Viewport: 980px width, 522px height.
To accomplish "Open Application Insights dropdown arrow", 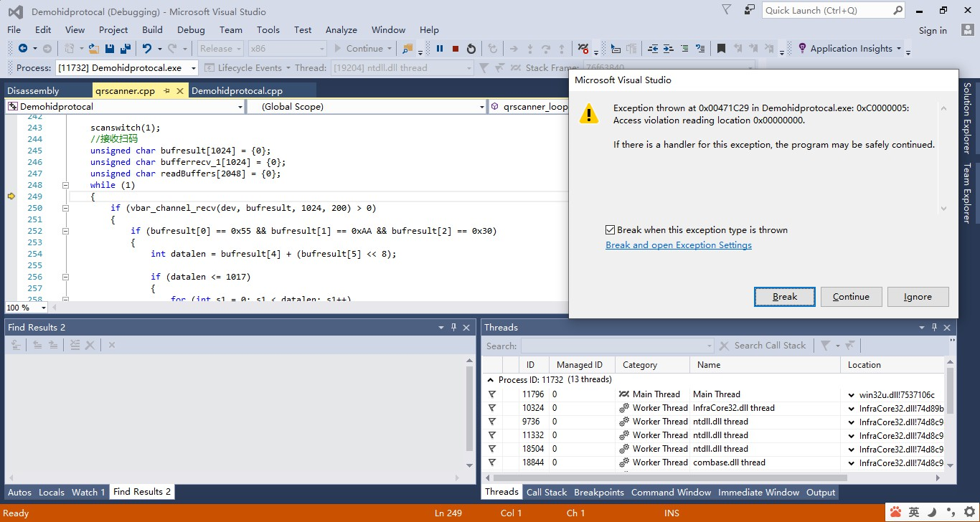I will (899, 49).
